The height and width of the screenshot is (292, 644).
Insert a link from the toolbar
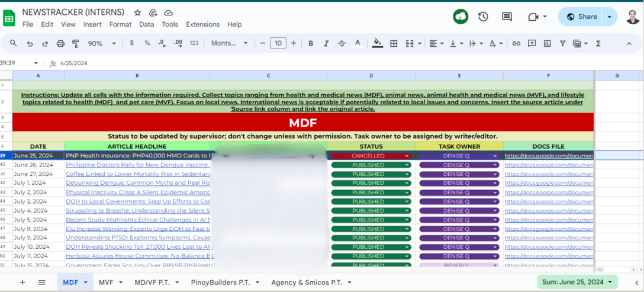[517, 43]
